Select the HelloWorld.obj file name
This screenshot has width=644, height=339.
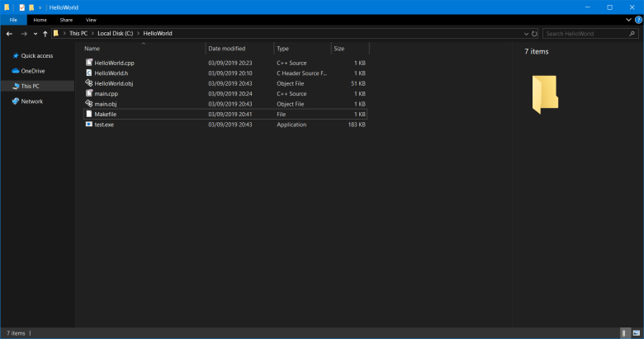114,83
